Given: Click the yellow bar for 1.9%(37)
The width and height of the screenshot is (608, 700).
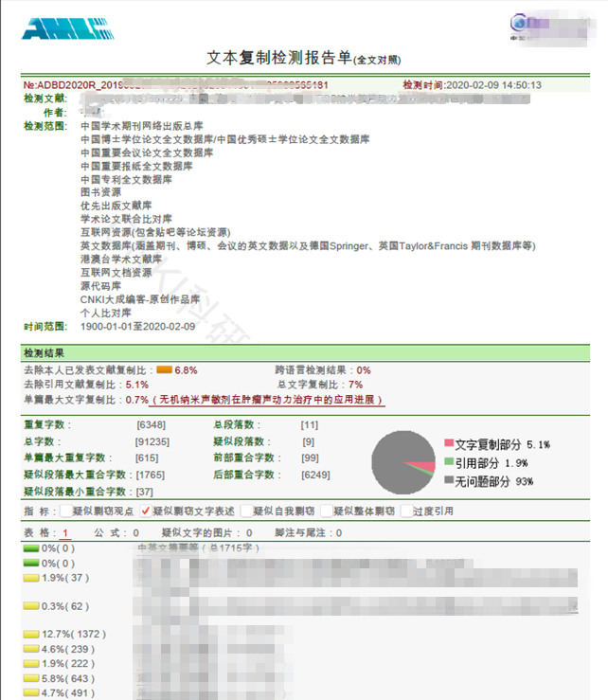Looking at the screenshot, I should pos(31,578).
